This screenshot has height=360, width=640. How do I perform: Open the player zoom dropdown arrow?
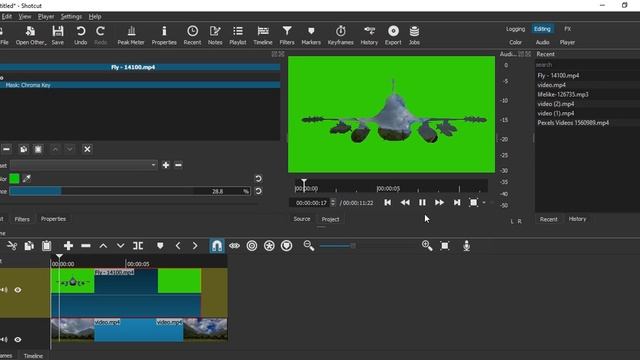(x=484, y=202)
